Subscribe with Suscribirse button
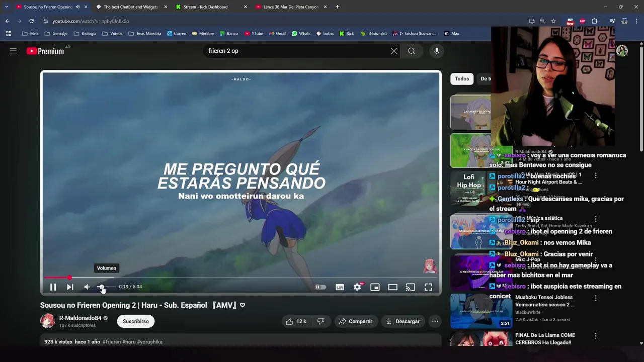Image resolution: width=644 pixels, height=362 pixels. tap(136, 321)
